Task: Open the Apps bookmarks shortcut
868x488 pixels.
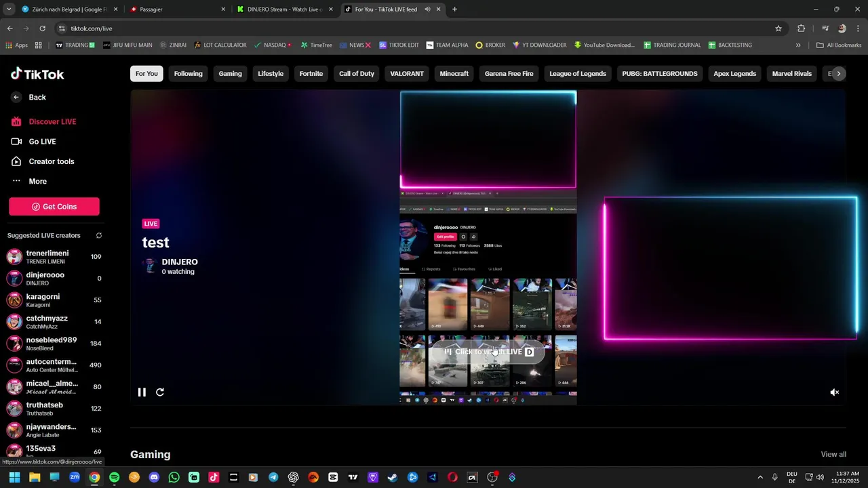Action: [16, 45]
